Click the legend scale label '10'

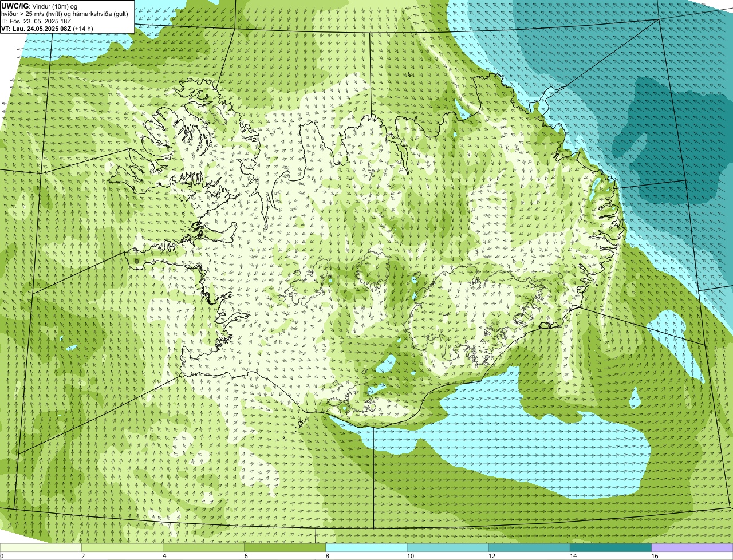click(x=411, y=556)
